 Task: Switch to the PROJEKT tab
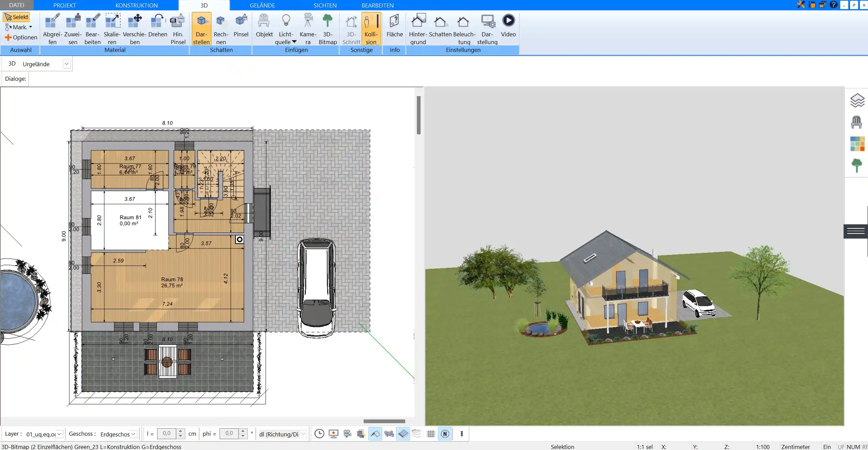point(64,5)
